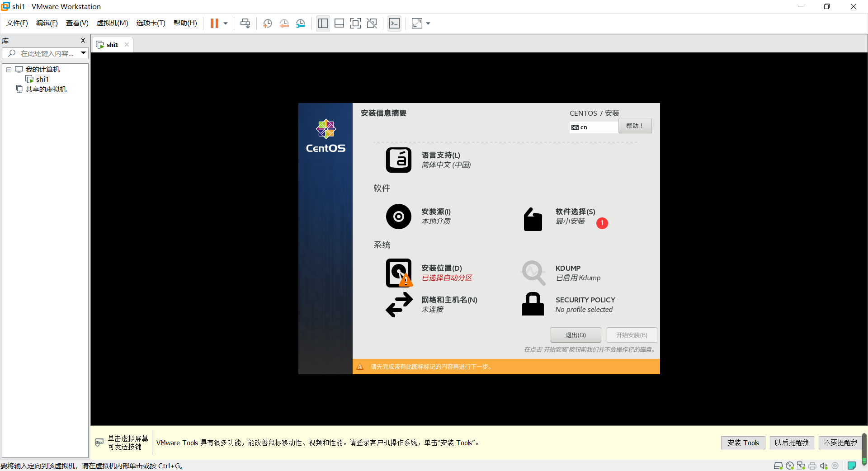Viewport: 868px width, 471px height.
Task: Click the stretch guest display icon
Action: click(417, 24)
